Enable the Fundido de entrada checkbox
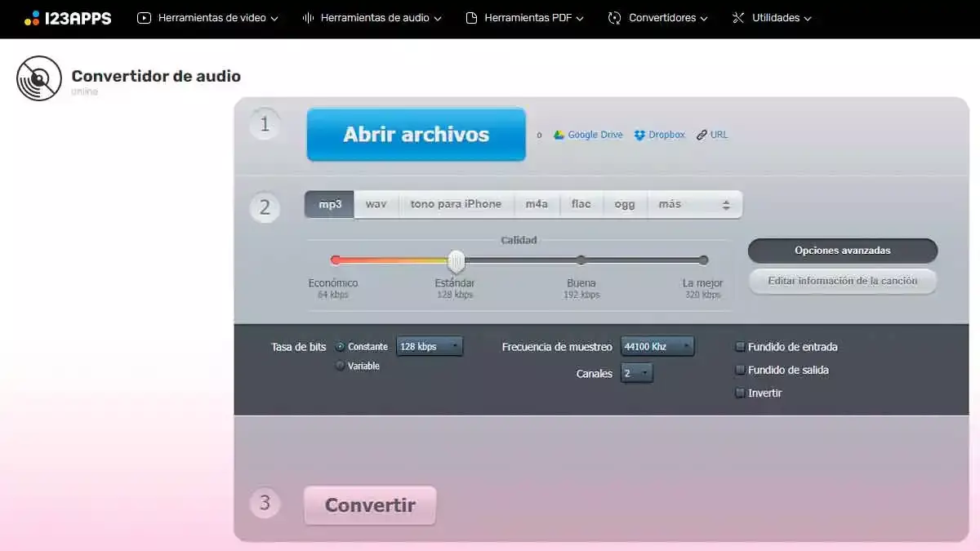 (740, 347)
